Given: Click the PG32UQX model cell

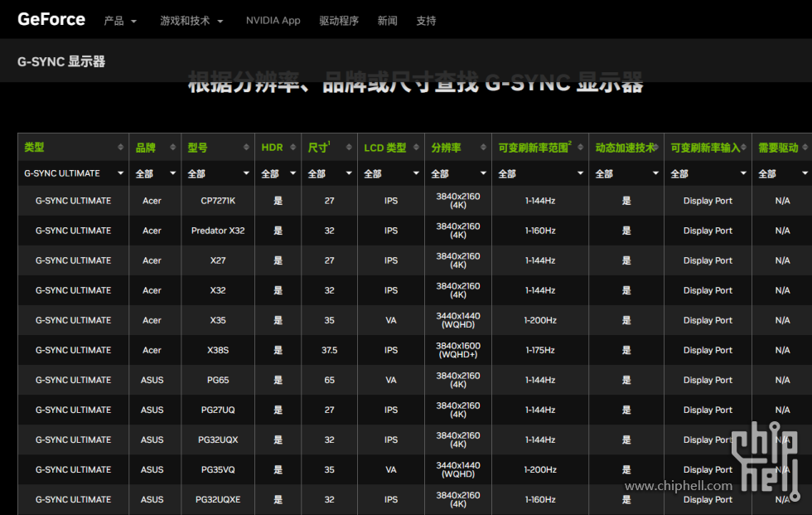Looking at the screenshot, I should click(x=218, y=440).
